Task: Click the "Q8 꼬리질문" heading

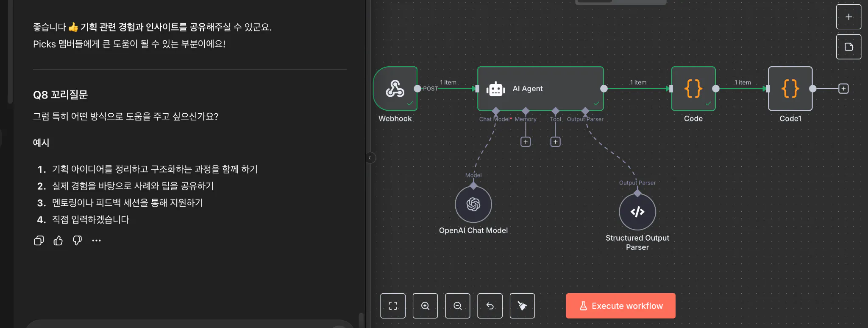Action: [x=60, y=95]
